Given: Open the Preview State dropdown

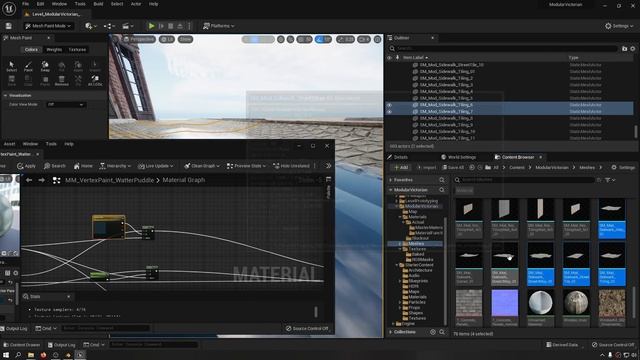Looking at the screenshot, I should click(246, 166).
